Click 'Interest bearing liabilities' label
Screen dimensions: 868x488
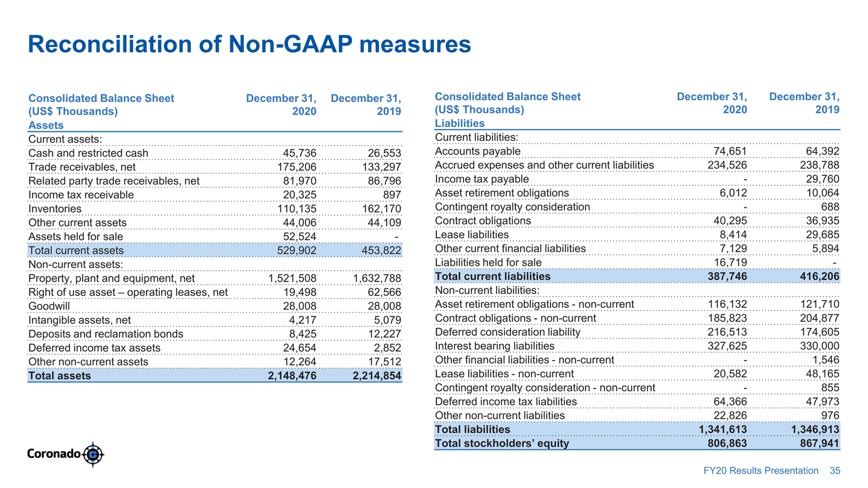point(495,345)
